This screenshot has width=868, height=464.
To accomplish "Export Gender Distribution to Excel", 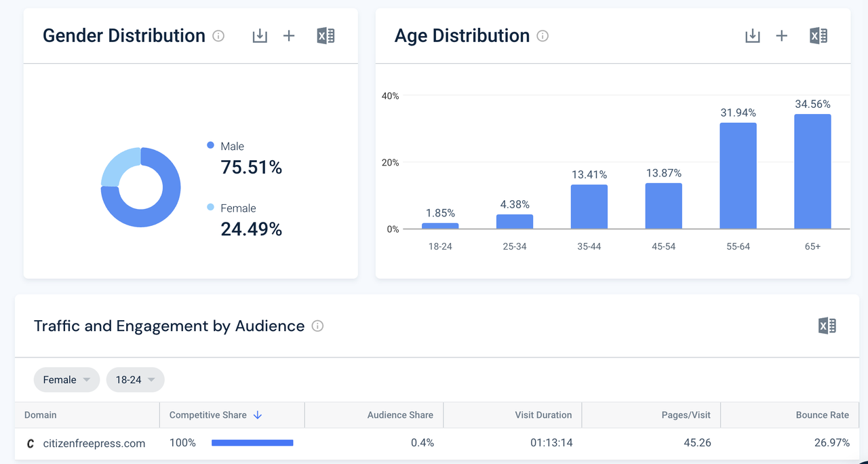I will click(325, 36).
